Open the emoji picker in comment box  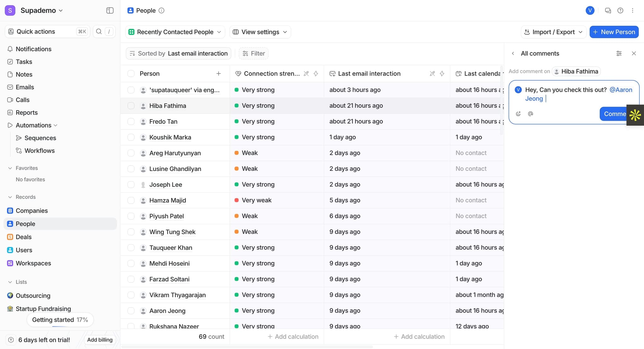(x=518, y=114)
